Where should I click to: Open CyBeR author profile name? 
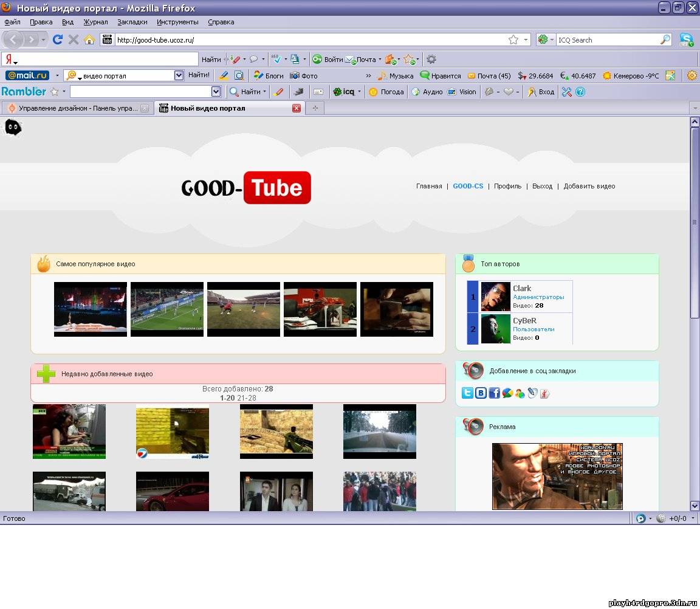point(524,320)
